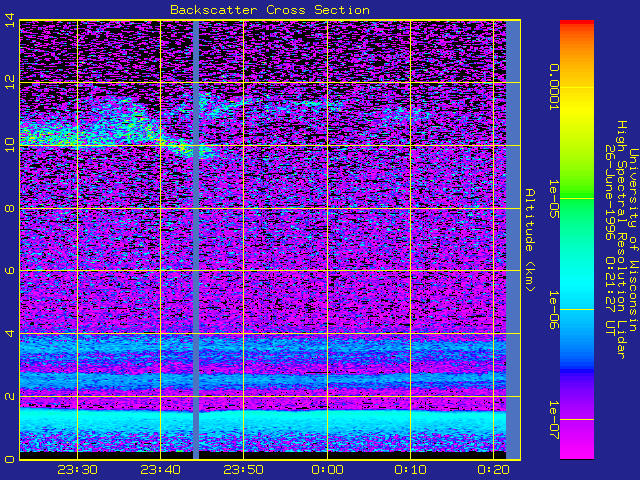The height and width of the screenshot is (480, 640).
Task: Click the 'Backscatter Cross Section' title
Action: [270, 10]
